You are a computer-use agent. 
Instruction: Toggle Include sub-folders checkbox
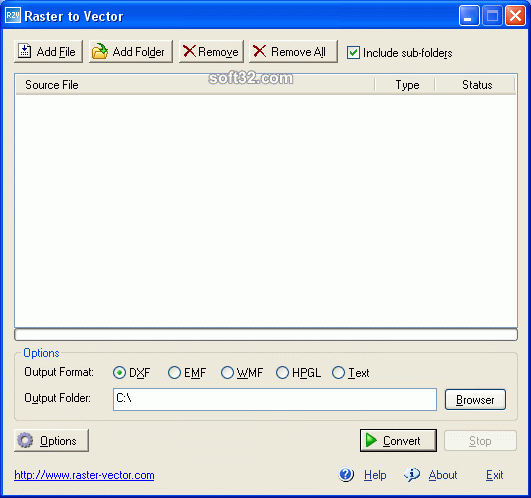[353, 53]
